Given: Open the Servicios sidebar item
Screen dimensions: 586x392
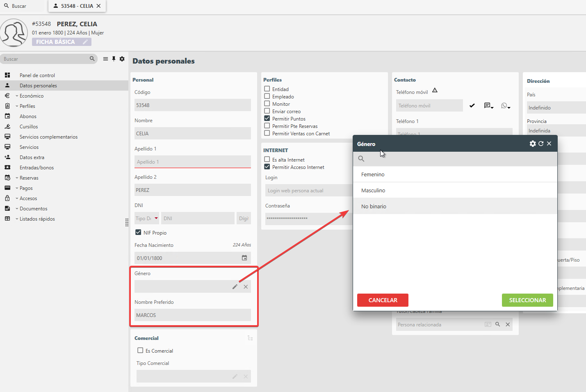Looking at the screenshot, I should click(x=29, y=147).
